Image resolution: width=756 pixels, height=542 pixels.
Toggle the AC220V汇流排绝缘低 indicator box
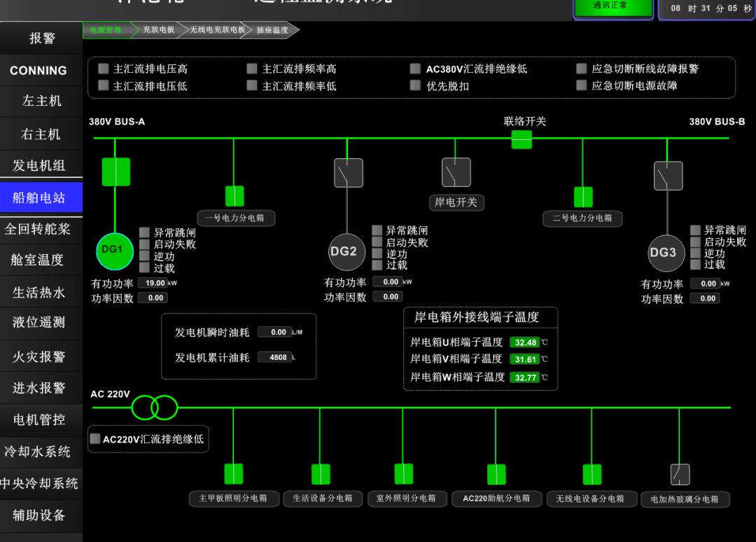[x=95, y=439]
